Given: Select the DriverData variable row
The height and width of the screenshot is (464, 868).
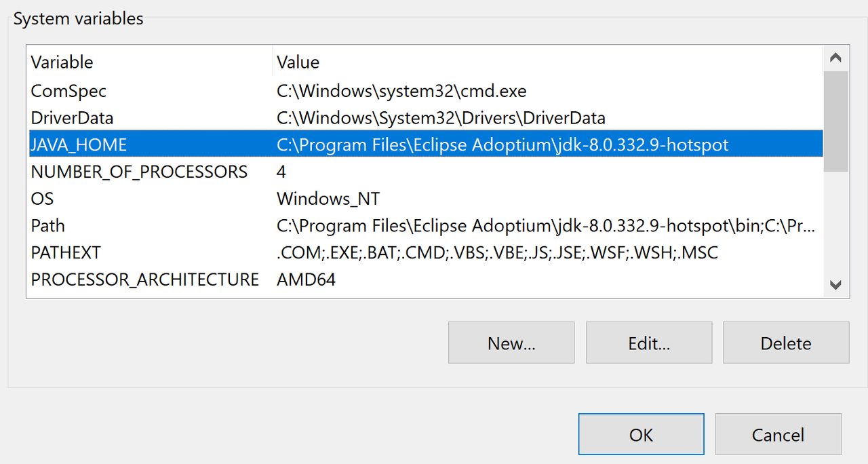Looking at the screenshot, I should point(72,118).
